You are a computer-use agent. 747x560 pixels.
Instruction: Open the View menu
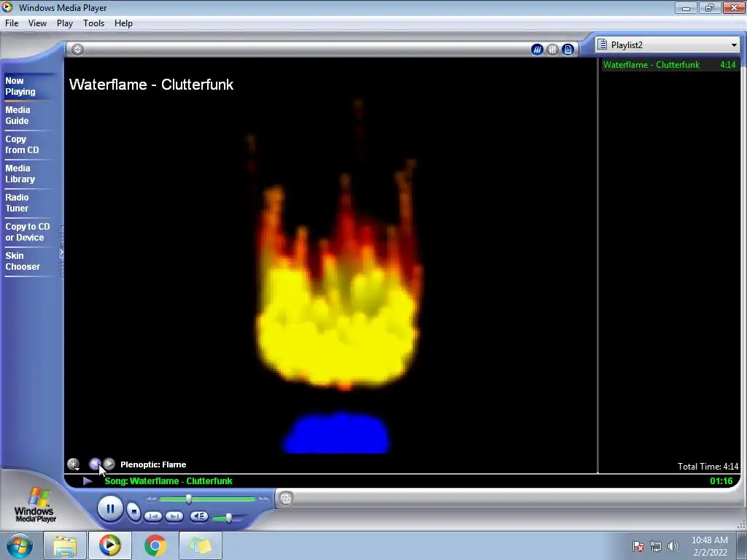[x=37, y=23]
